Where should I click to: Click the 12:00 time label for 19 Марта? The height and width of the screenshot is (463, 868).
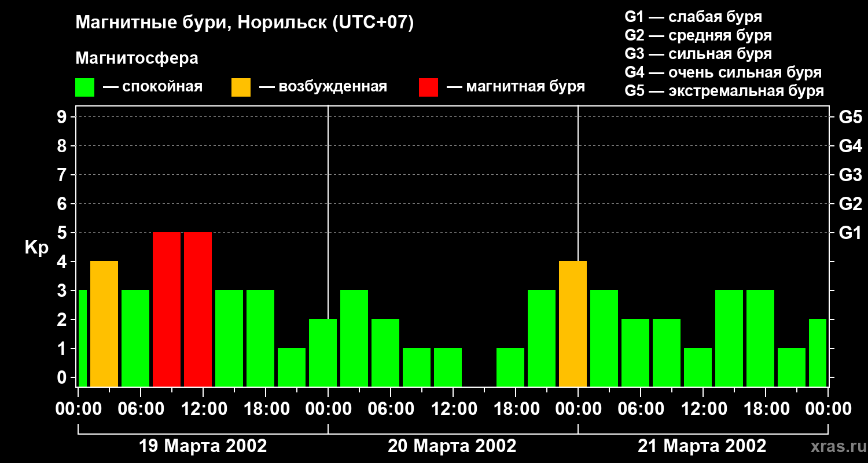click(x=203, y=409)
